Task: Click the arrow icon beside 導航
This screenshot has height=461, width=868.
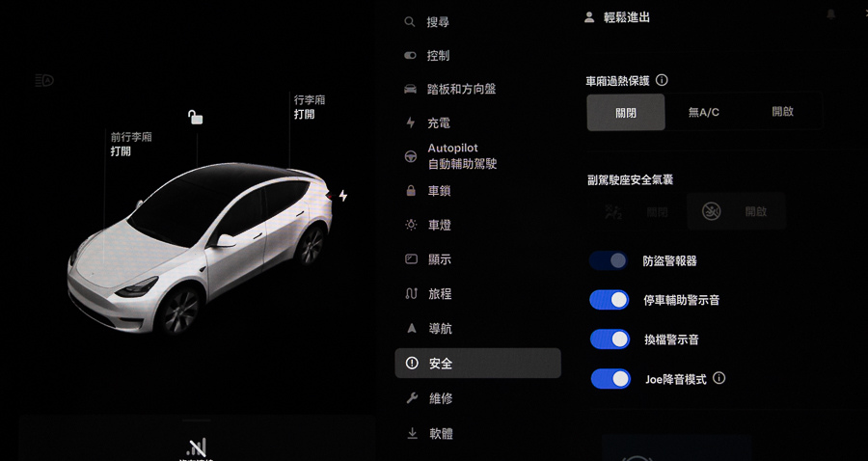Action: coord(411,328)
